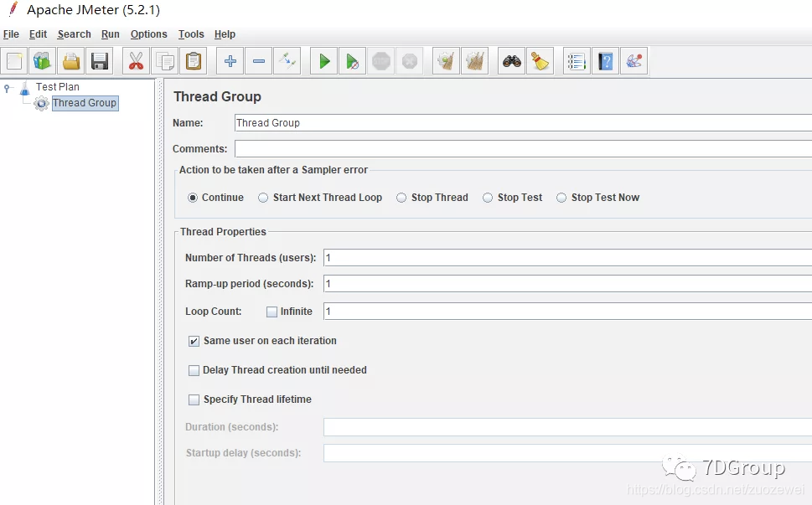
Task: Select the Stop Test Now radio button
Action: click(561, 198)
